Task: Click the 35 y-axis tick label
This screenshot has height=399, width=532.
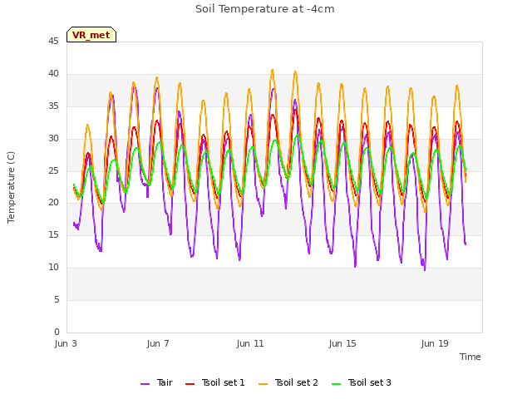Action: 53,106
